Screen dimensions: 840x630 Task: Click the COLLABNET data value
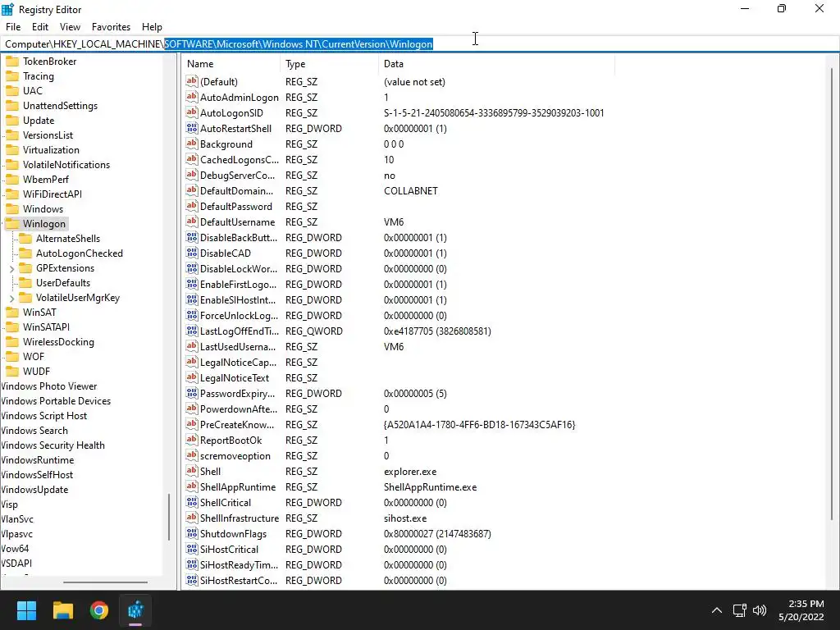410,190
